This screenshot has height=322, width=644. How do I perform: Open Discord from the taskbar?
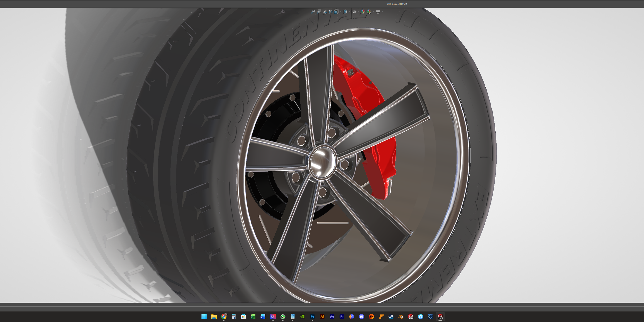pyautogui.click(x=361, y=317)
